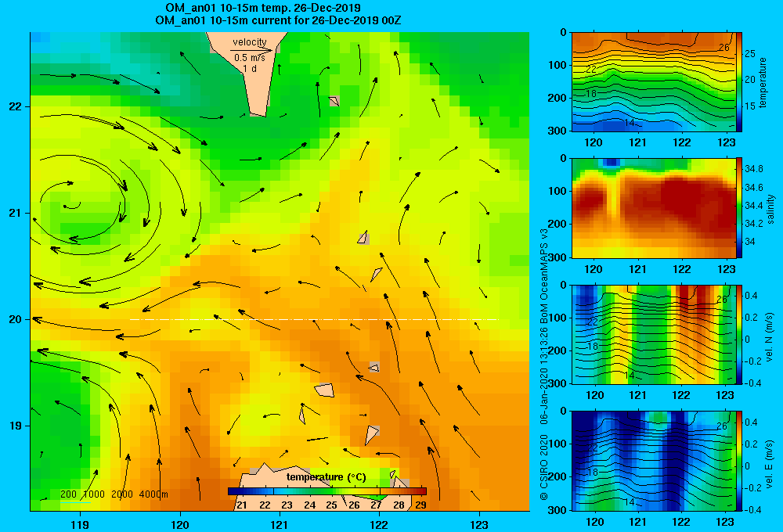Screen dimensions: 783x532
Task: Click latitude label 19 on main map
Action: point(15,426)
